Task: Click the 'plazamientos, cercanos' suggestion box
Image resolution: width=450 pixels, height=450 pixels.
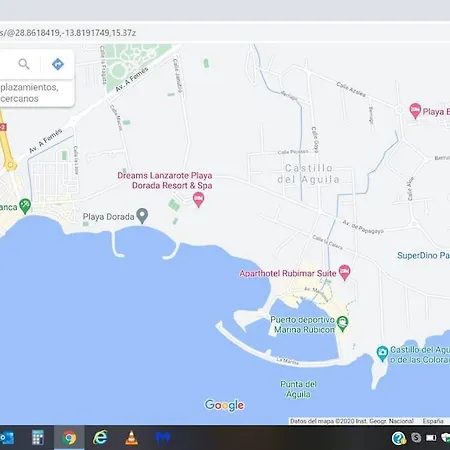Action: [37, 93]
